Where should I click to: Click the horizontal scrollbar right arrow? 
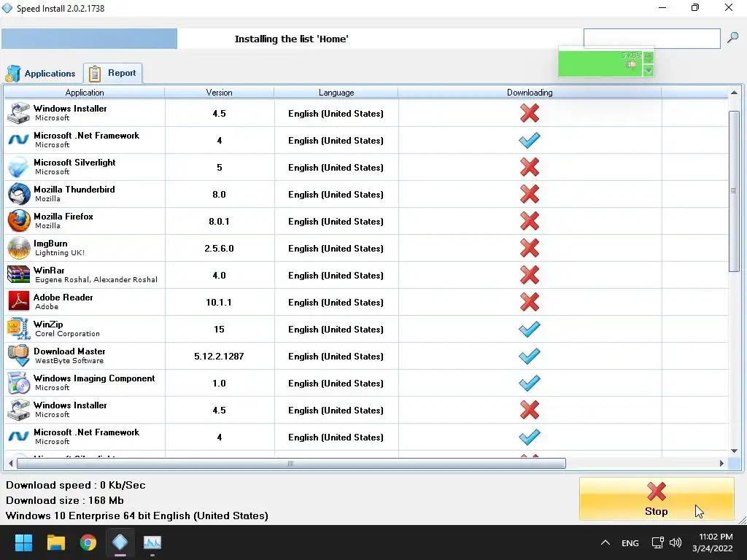pyautogui.click(x=721, y=463)
